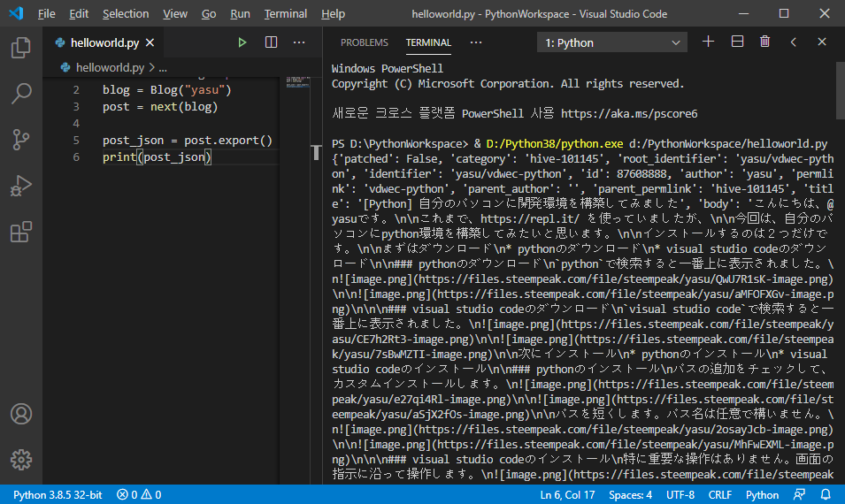Image resolution: width=845 pixels, height=504 pixels.
Task: Open the View menu
Action: [x=175, y=13]
